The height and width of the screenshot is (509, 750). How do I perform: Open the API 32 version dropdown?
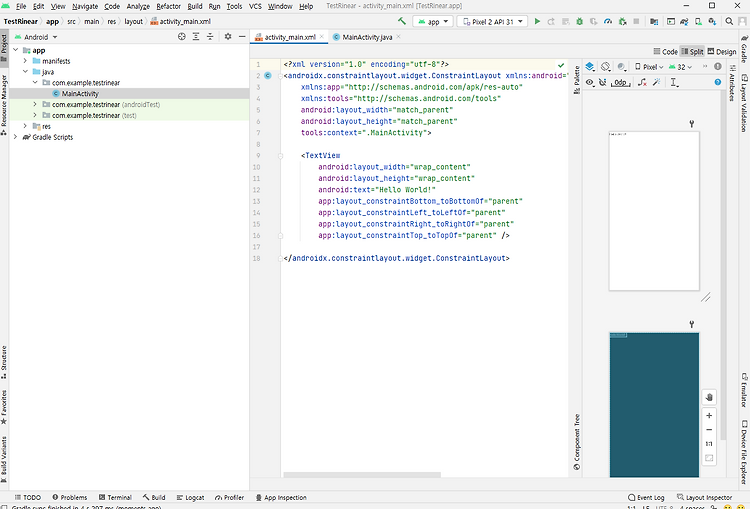click(681, 67)
